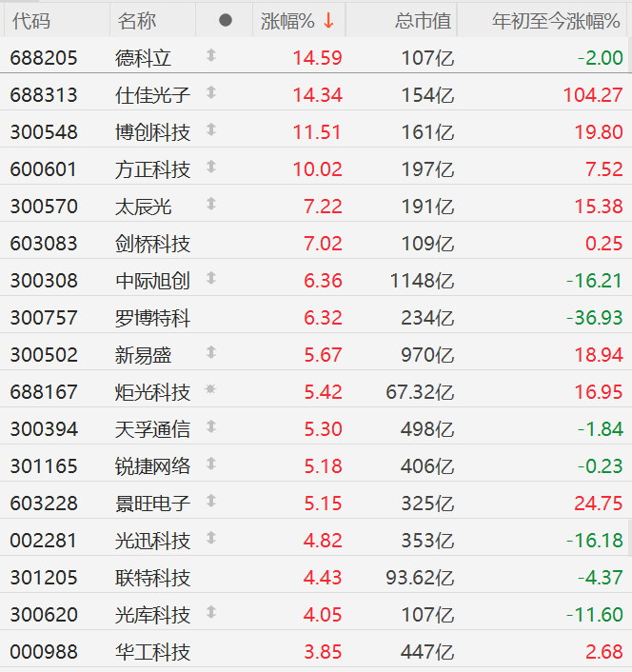Select stock code 301165
Viewport: 632px width, 672px height.
pyautogui.click(x=44, y=466)
